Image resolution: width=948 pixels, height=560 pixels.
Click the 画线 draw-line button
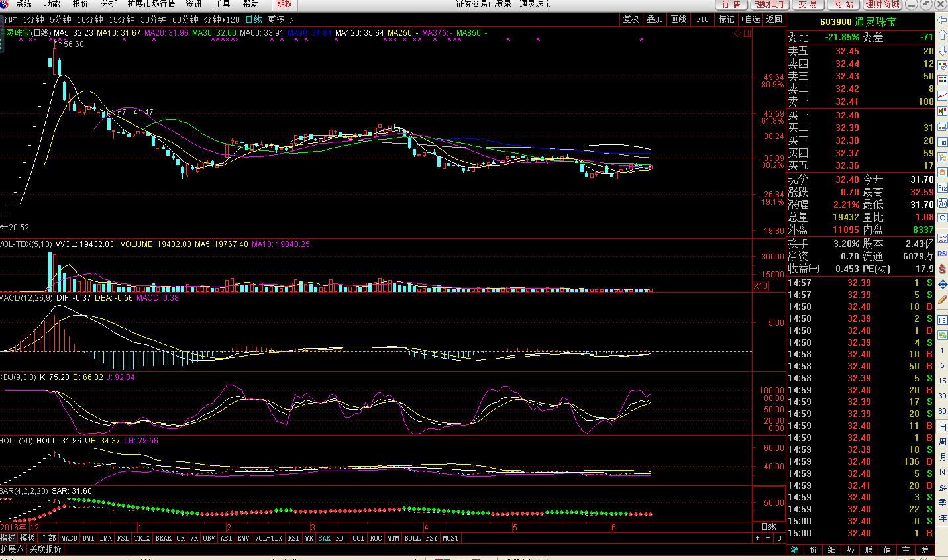click(678, 19)
